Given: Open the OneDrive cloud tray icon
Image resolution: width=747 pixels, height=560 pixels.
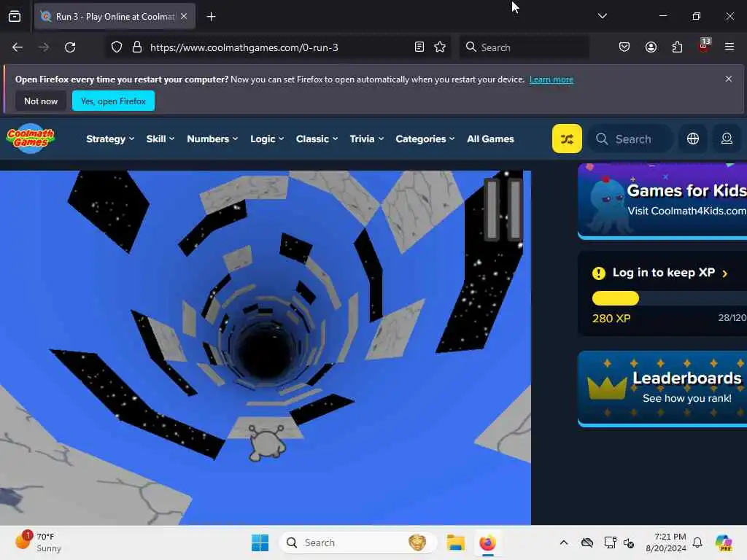Looking at the screenshot, I should pos(587,542).
